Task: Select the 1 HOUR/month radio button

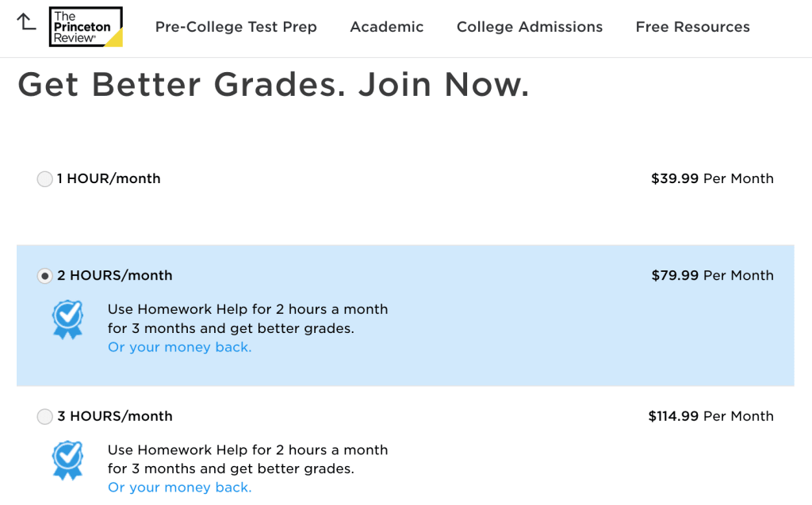Action: 44,178
